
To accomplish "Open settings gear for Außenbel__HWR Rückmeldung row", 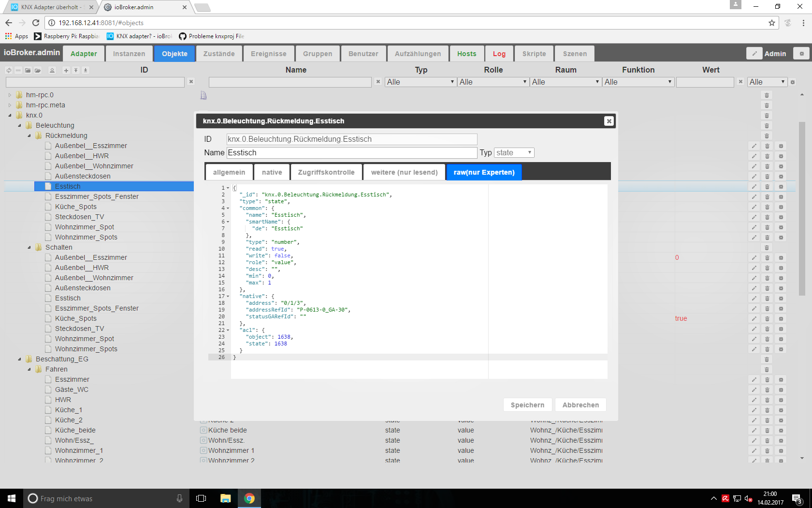I will pyautogui.click(x=781, y=156).
